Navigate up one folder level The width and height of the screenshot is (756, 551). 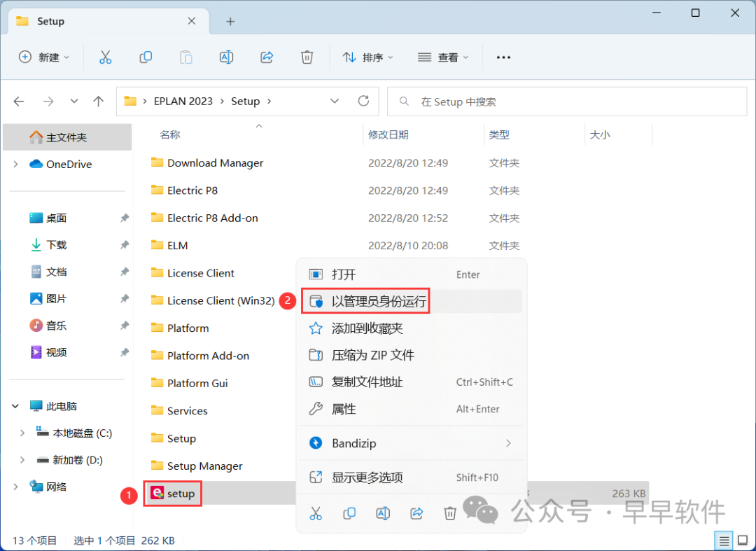(99, 102)
